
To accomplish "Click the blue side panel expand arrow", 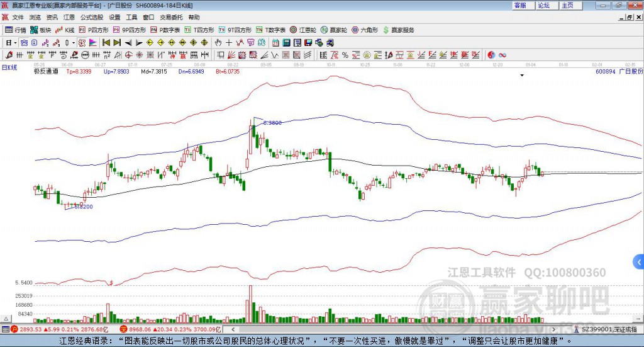I will [x=639, y=261].
